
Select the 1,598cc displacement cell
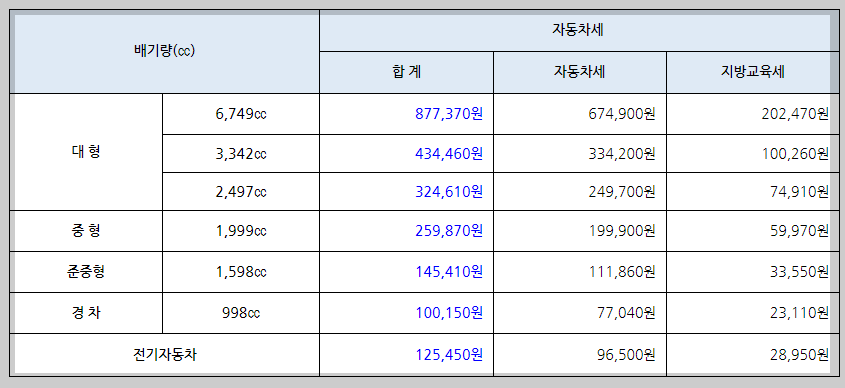(x=241, y=272)
